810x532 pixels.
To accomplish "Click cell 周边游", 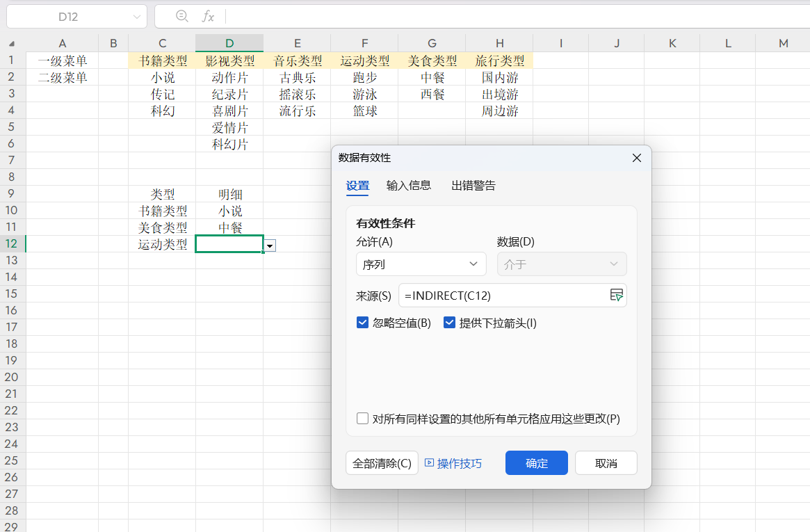I will point(499,111).
